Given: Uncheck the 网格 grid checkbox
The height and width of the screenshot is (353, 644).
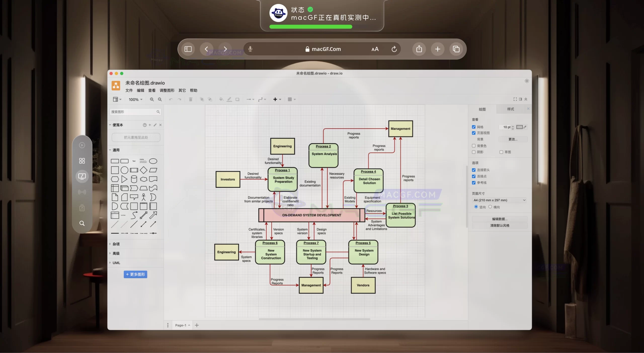Looking at the screenshot, I should (473, 127).
